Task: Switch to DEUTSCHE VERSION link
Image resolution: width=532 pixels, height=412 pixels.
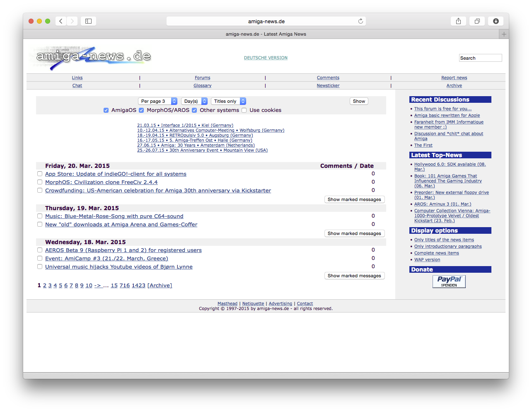Action: pos(266,58)
